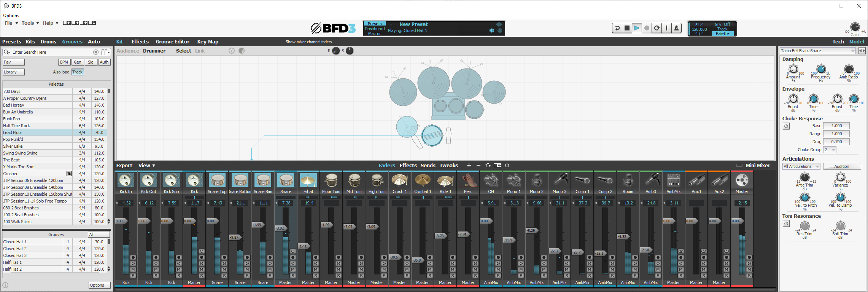Switch mixer to the Sends tab
The image size is (868, 292).
click(428, 165)
